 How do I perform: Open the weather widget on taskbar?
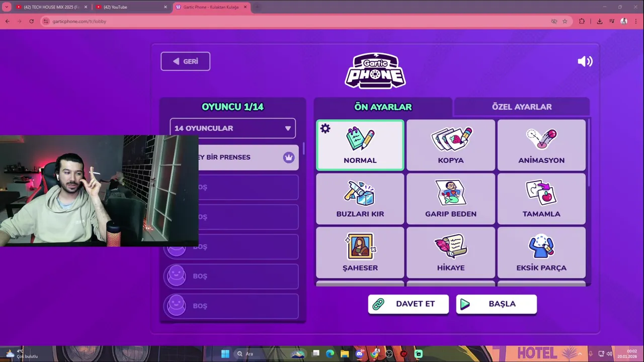[x=21, y=353]
